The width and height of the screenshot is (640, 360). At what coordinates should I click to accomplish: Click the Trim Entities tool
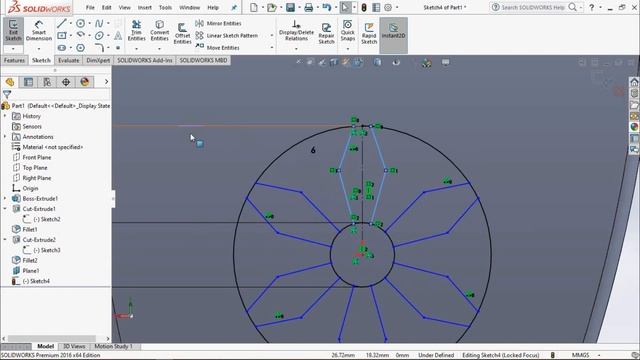click(136, 31)
